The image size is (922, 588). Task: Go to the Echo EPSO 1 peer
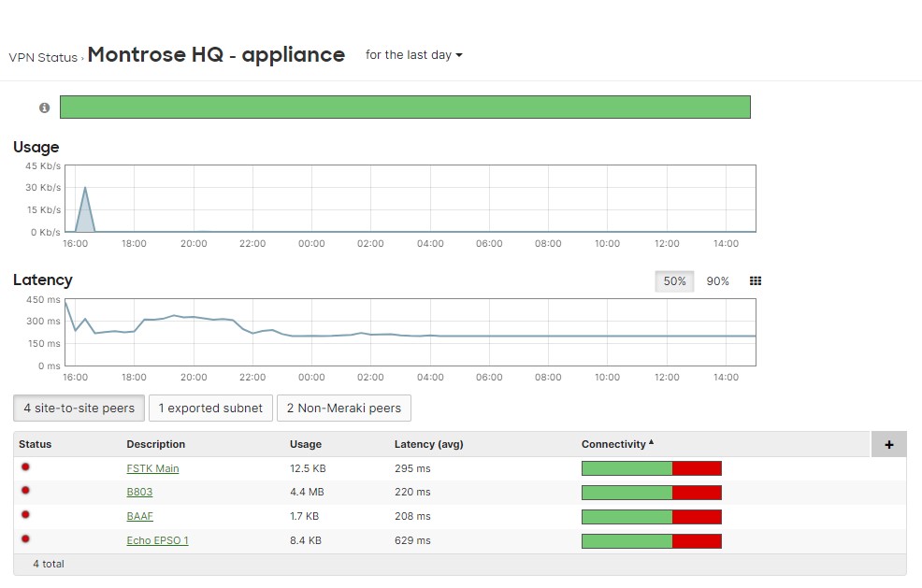[x=157, y=540]
